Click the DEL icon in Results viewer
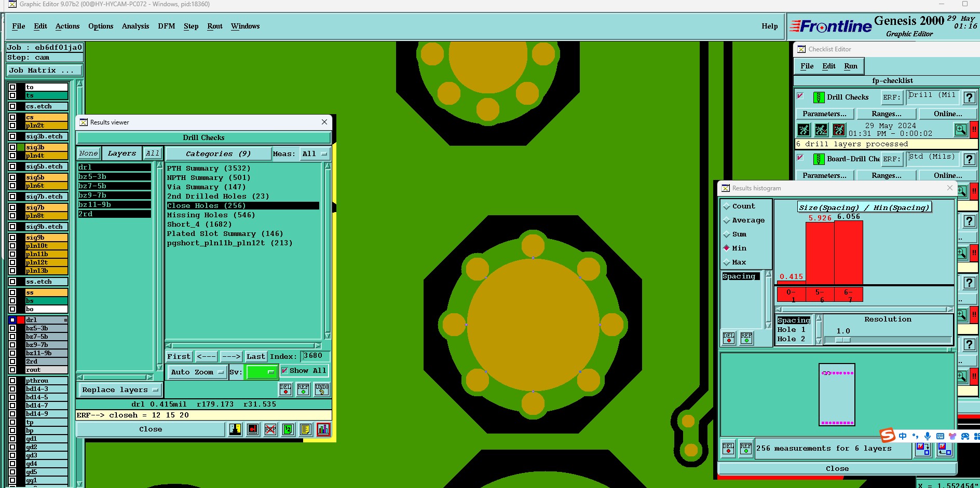This screenshot has width=980, height=488. coord(285,389)
